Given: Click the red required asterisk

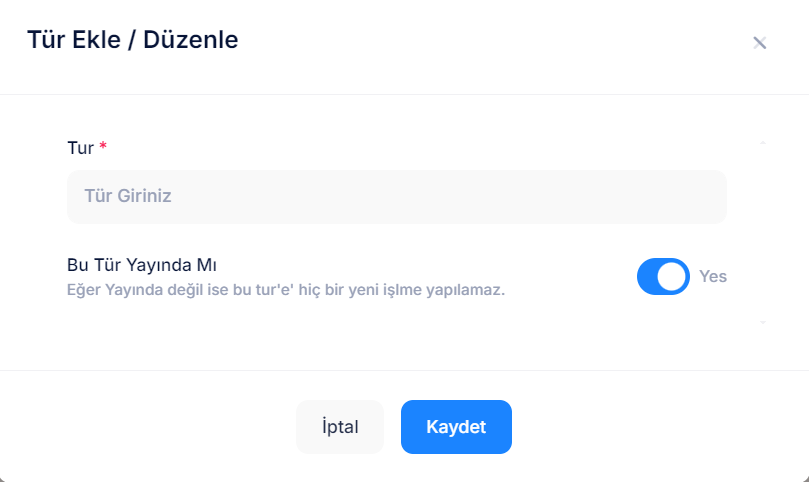Looking at the screenshot, I should point(103,147).
